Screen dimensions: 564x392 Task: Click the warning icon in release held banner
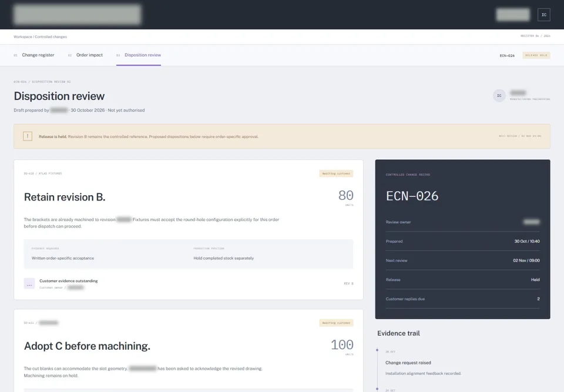(x=28, y=136)
